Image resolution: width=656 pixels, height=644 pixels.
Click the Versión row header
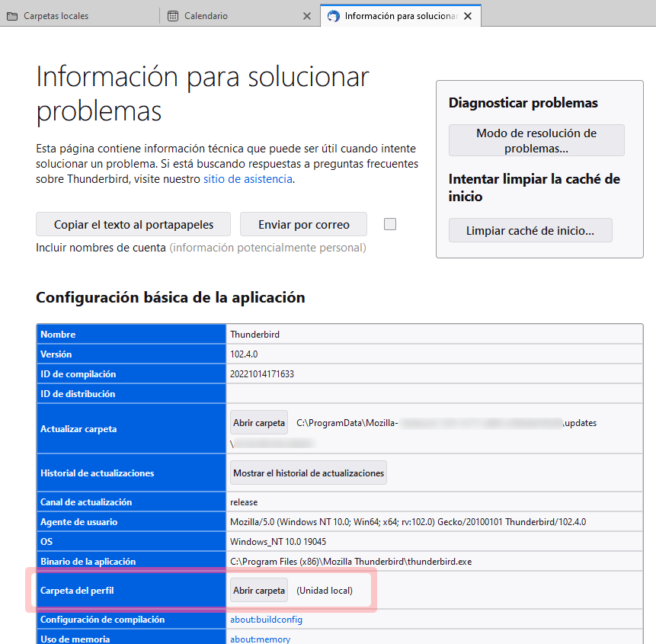[x=131, y=354]
